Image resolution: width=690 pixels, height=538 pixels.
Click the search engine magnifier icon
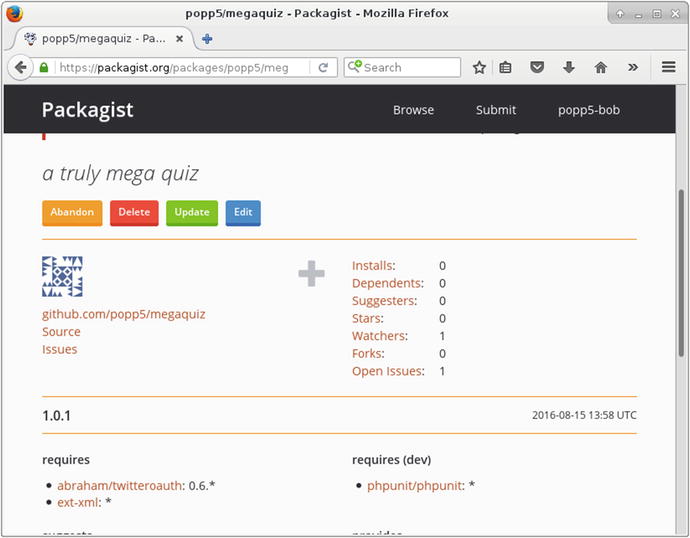point(354,67)
